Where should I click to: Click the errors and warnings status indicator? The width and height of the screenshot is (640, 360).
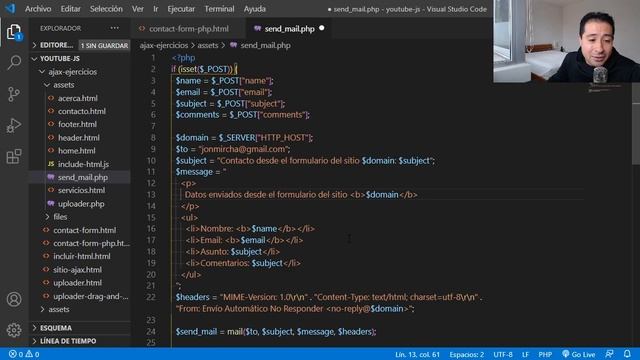click(24, 354)
